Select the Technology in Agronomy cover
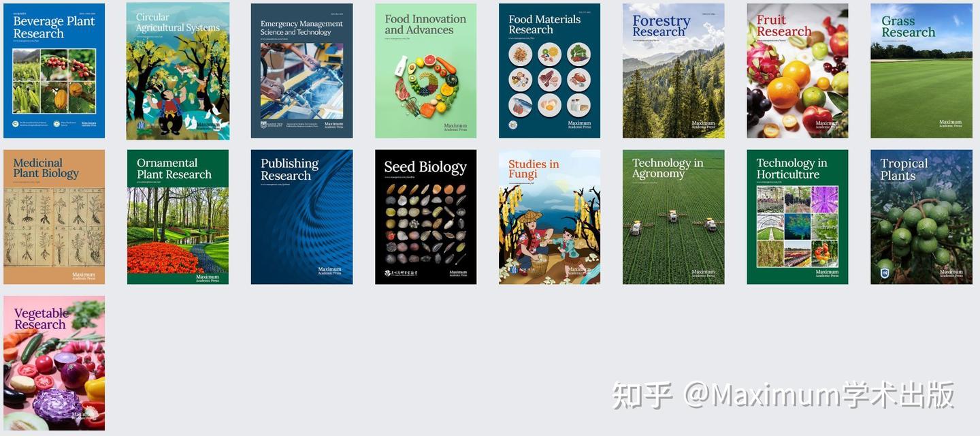980x436 pixels. click(673, 217)
